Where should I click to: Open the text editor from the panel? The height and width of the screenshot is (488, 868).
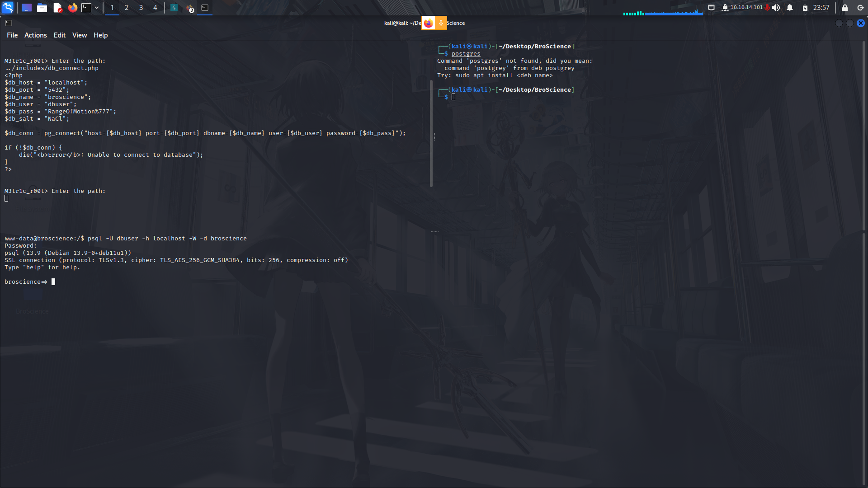pyautogui.click(x=57, y=8)
